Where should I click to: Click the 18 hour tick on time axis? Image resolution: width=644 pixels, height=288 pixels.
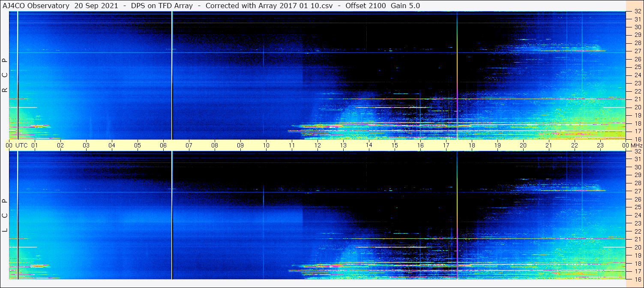pyautogui.click(x=472, y=145)
